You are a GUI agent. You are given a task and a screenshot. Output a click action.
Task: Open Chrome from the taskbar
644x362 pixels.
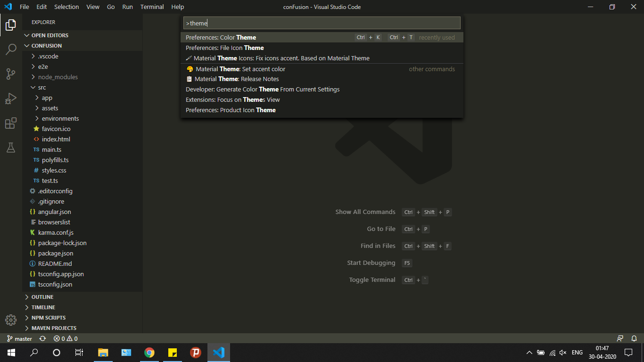[x=149, y=353]
